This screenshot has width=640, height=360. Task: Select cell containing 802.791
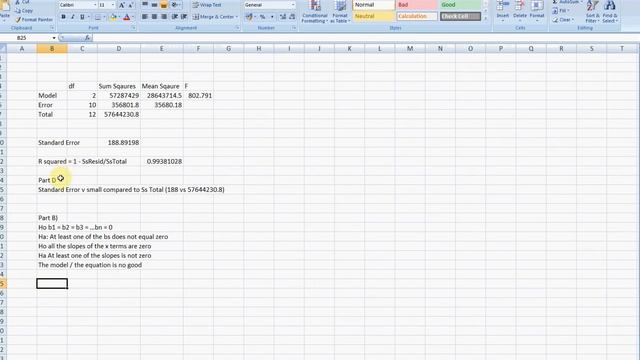coord(198,96)
